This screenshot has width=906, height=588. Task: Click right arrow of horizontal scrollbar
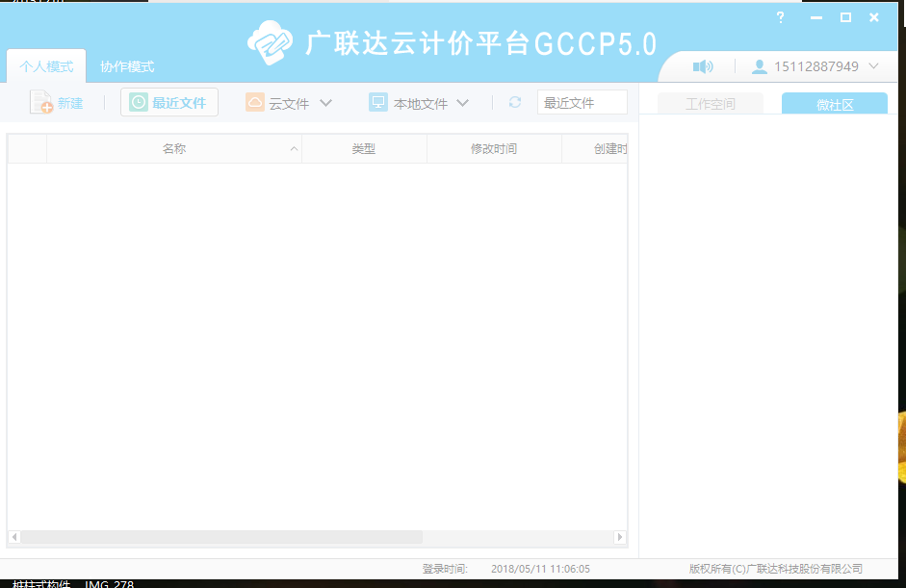pos(620,537)
